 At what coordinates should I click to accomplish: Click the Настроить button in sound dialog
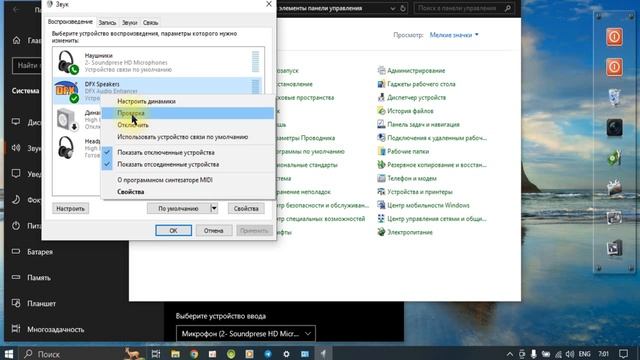click(x=70, y=209)
